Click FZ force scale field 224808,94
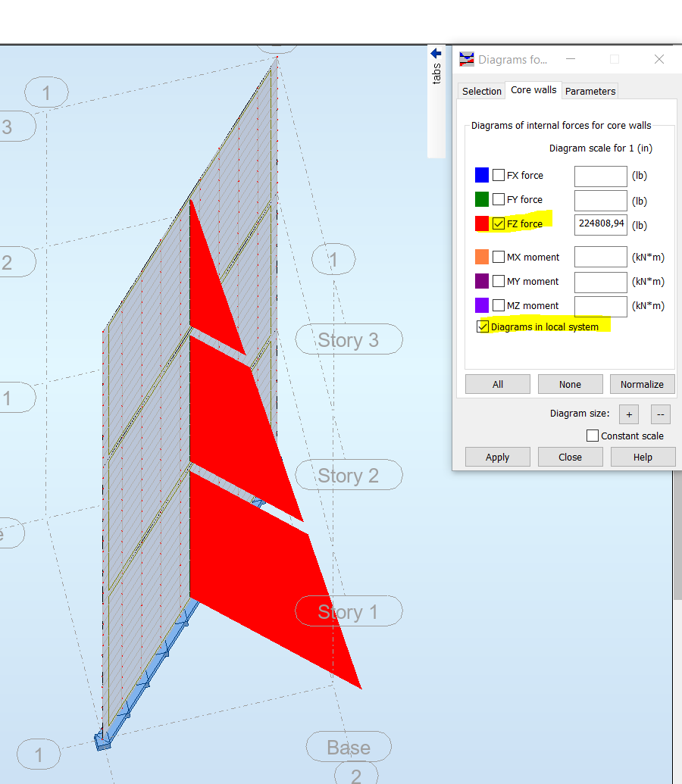This screenshot has height=784, width=682. [x=600, y=224]
